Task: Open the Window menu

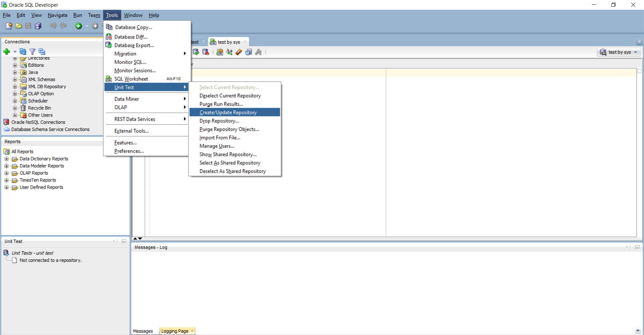Action: [x=133, y=15]
